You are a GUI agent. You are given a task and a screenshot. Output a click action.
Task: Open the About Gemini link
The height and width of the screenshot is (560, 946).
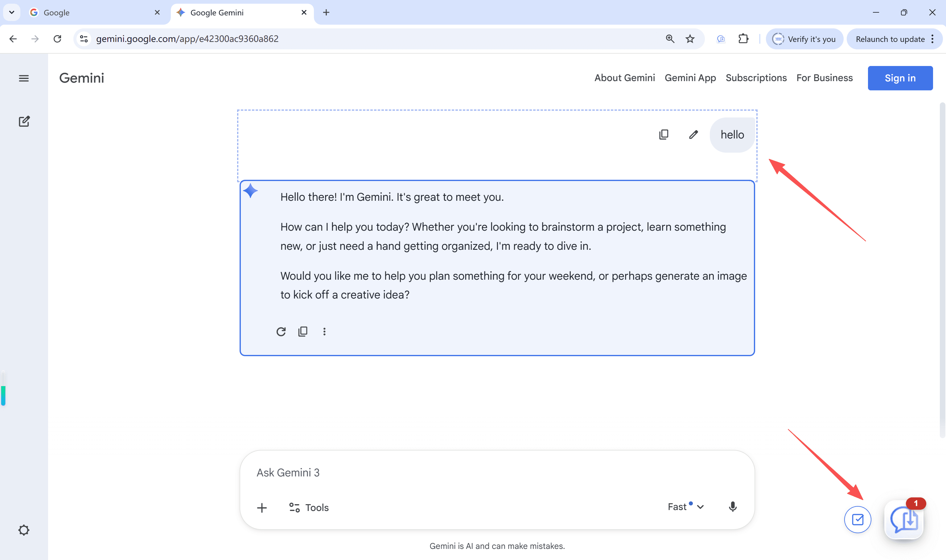pos(624,78)
